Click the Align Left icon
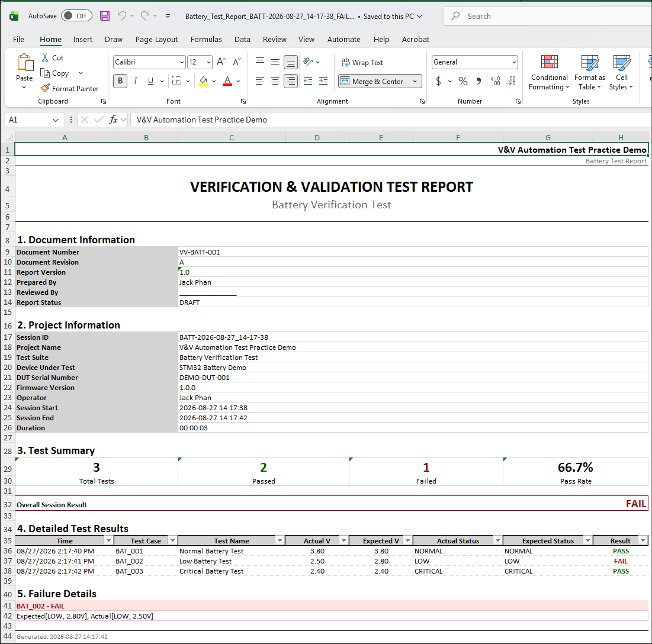Image resolution: width=652 pixels, height=644 pixels. [260, 81]
